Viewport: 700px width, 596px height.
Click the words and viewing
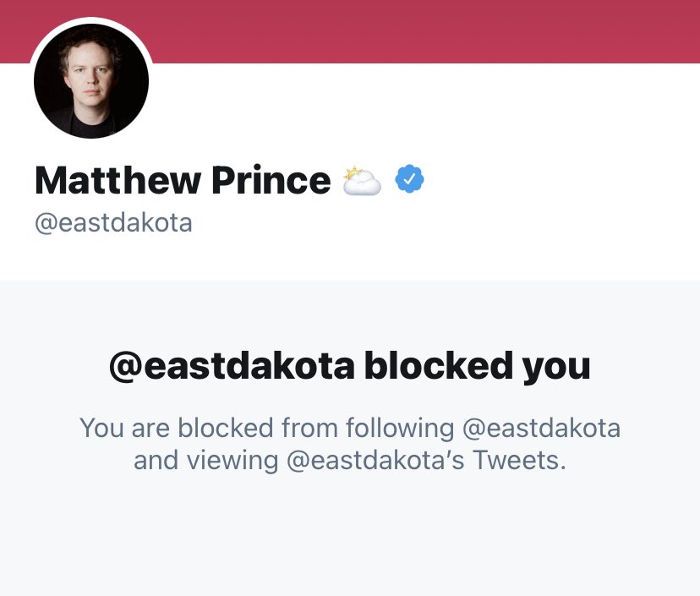205,460
